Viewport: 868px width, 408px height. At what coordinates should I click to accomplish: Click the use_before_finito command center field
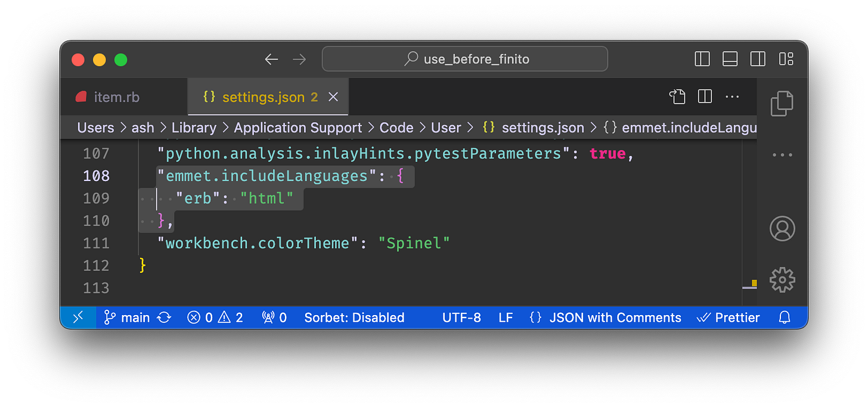pyautogui.click(x=464, y=59)
